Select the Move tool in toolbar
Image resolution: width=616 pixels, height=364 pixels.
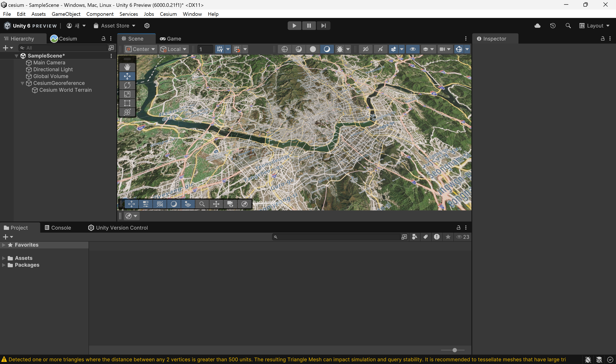coord(127,76)
